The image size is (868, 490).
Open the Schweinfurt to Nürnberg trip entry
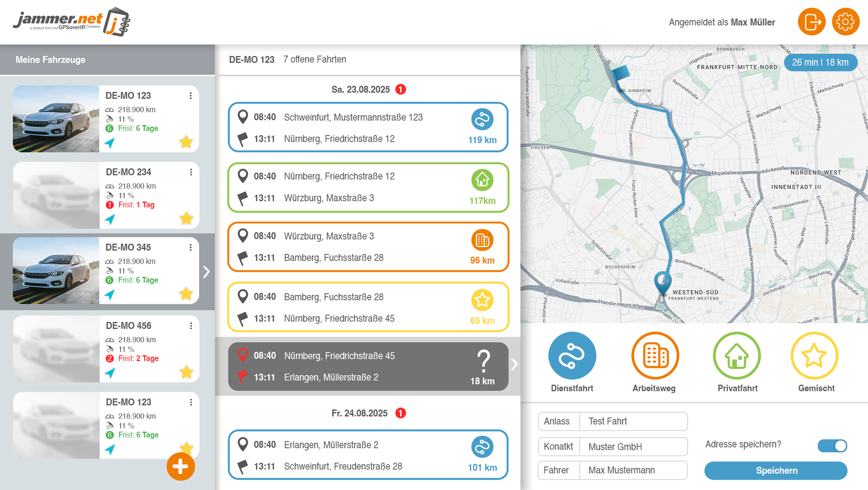coord(368,127)
